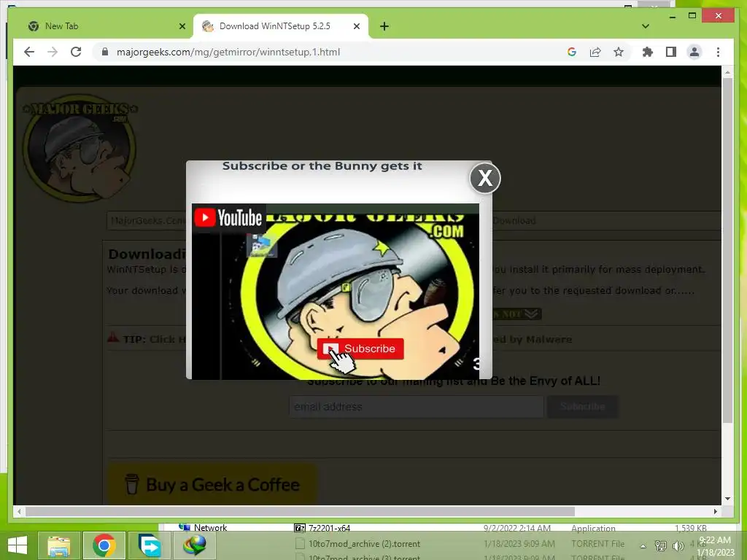Maximize the Chrome window

692,16
